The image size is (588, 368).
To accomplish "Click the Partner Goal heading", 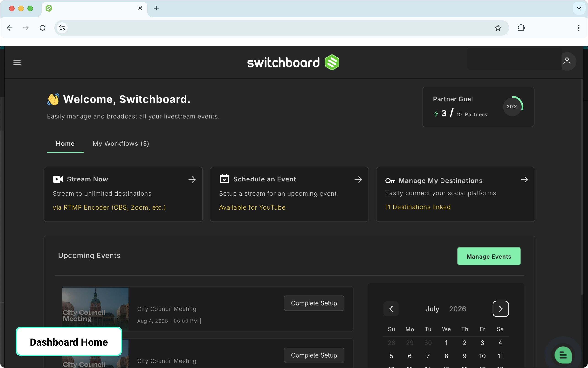I will click(453, 99).
